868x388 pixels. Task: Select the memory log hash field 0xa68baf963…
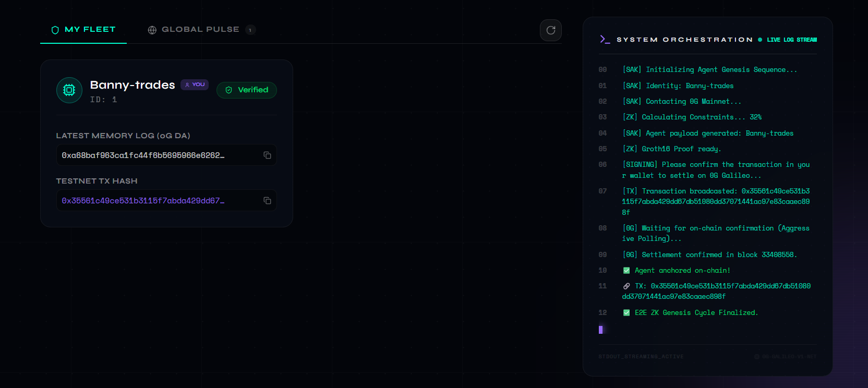[x=166, y=155]
